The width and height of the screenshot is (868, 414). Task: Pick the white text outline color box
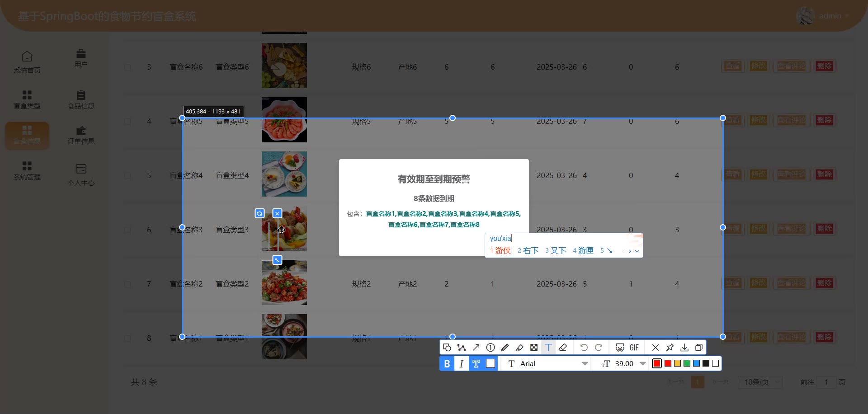pyautogui.click(x=491, y=364)
